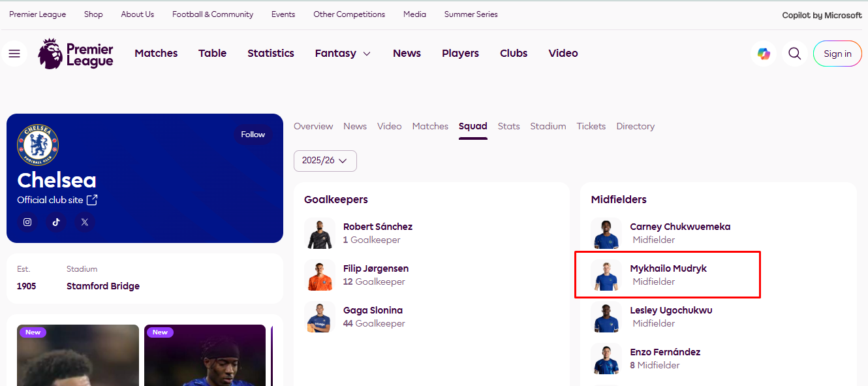This screenshot has height=386, width=868.
Task: Open the Copilot colorful icon
Action: pyautogui.click(x=764, y=54)
